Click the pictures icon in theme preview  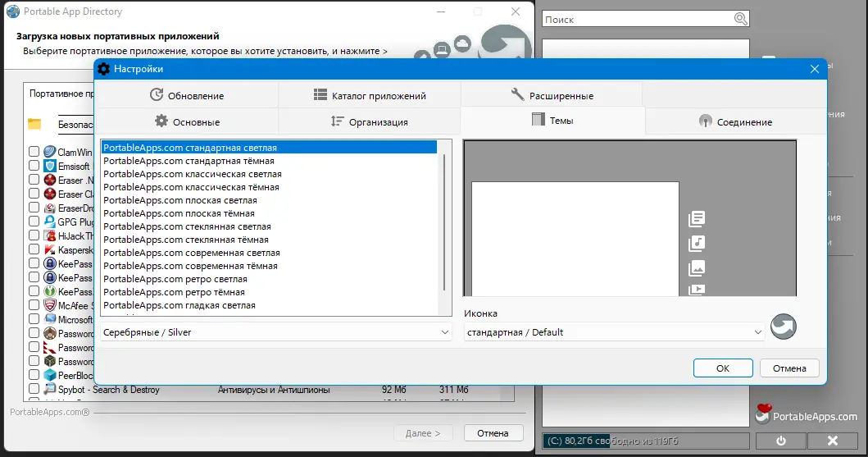click(697, 268)
